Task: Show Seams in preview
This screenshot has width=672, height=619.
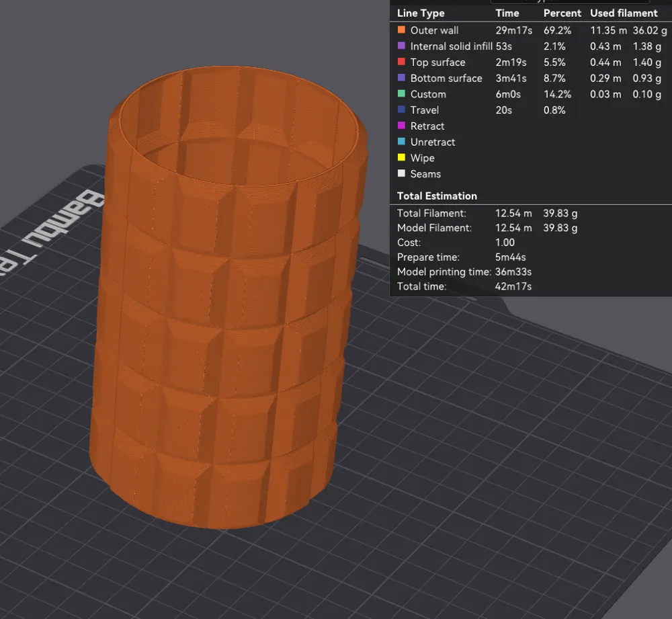Action: coord(425,174)
